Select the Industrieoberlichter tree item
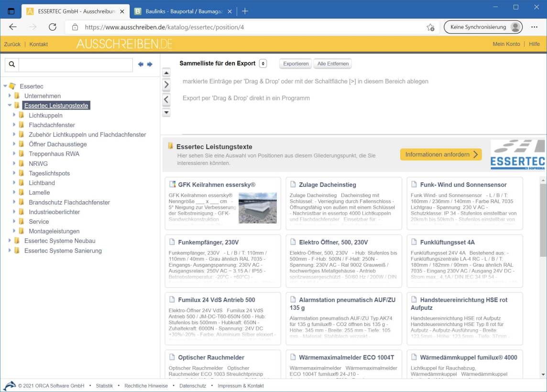 click(54, 212)
